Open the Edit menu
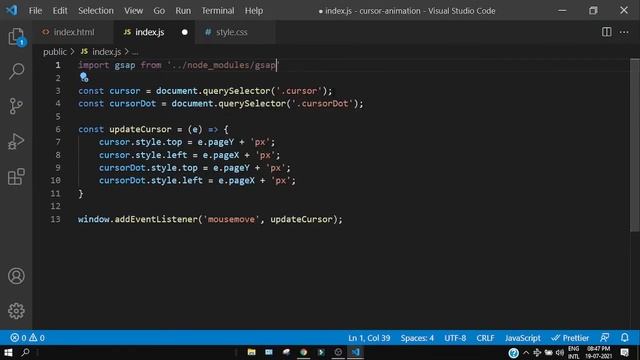 pos(60,11)
